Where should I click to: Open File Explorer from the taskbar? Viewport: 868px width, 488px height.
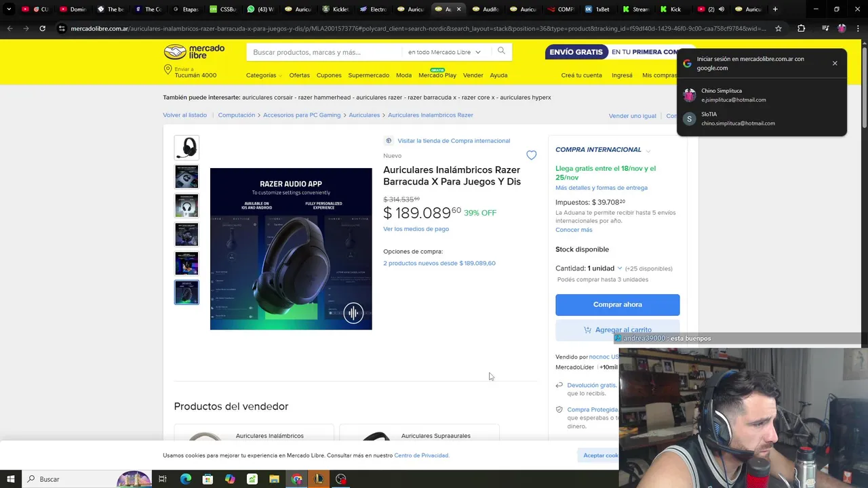[274, 479]
